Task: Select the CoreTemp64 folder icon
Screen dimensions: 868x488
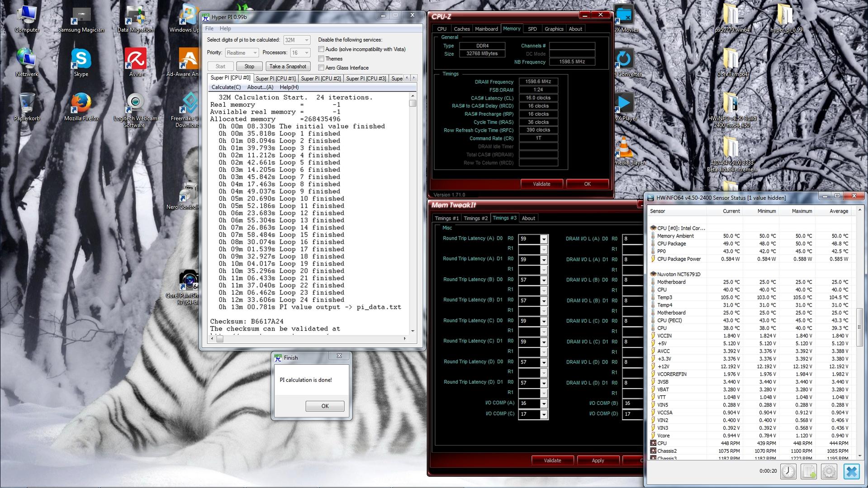Action: [732, 62]
